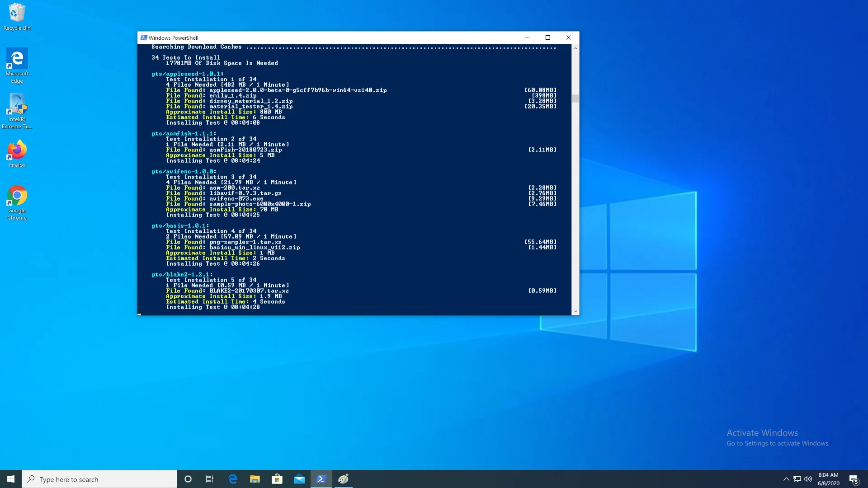This screenshot has width=868, height=488.
Task: Launch Intel Extreme Tuning desktop shortcut
Action: [x=17, y=111]
